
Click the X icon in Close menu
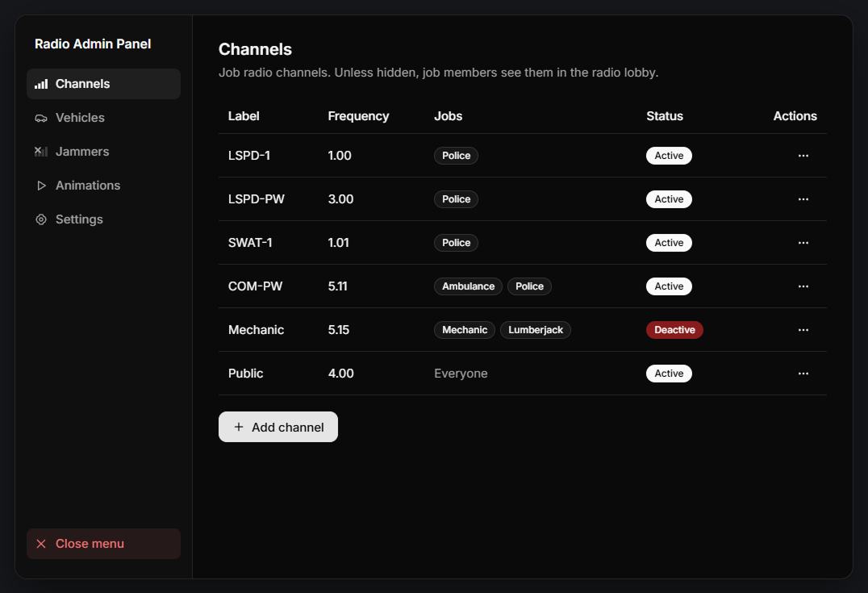click(x=41, y=544)
